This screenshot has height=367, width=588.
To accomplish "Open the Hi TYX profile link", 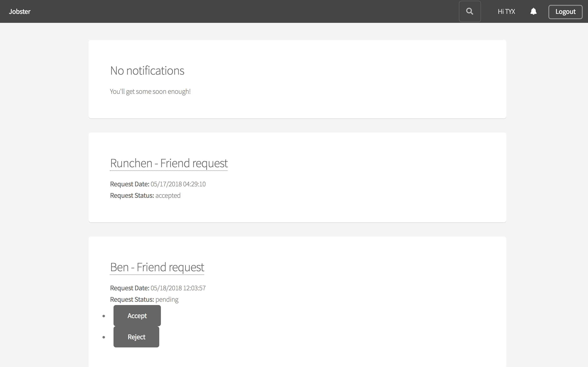I will coord(506,11).
